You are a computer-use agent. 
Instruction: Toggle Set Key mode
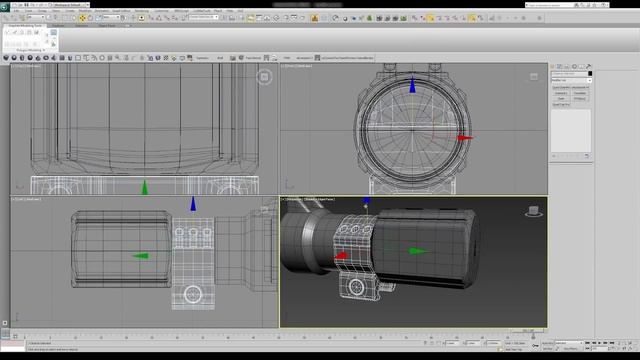pos(548,349)
